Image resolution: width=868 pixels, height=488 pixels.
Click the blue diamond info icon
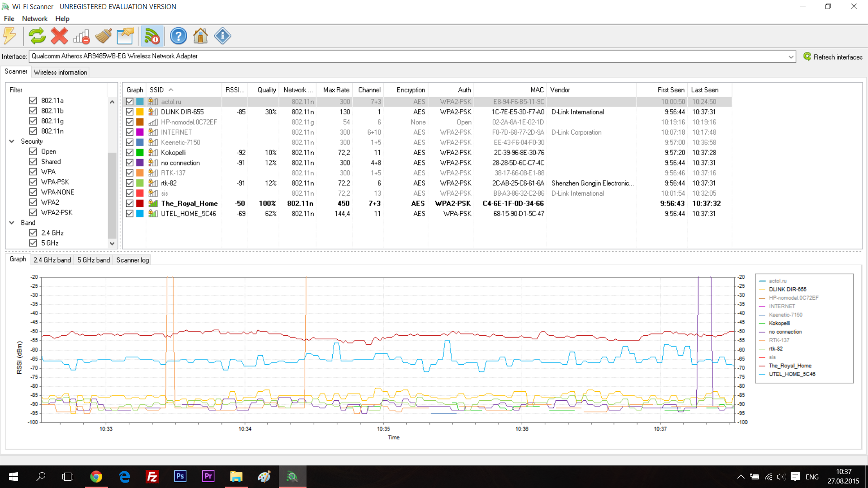pos(222,36)
